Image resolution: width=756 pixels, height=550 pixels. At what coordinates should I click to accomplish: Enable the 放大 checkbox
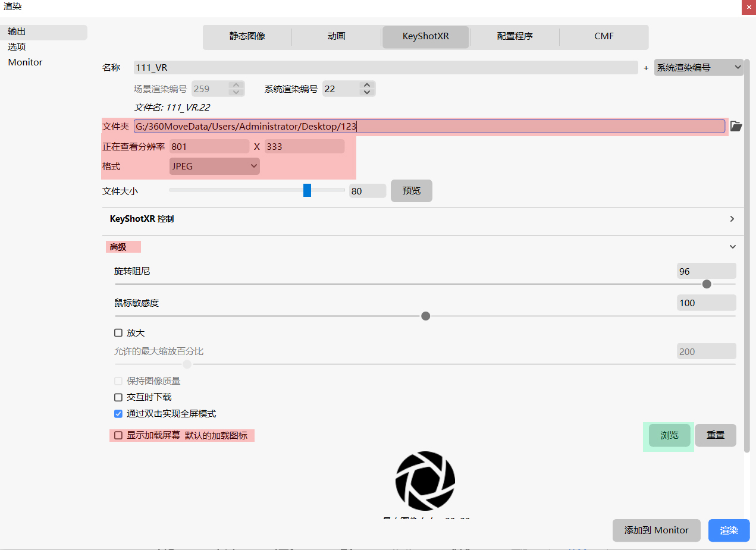[118, 333]
